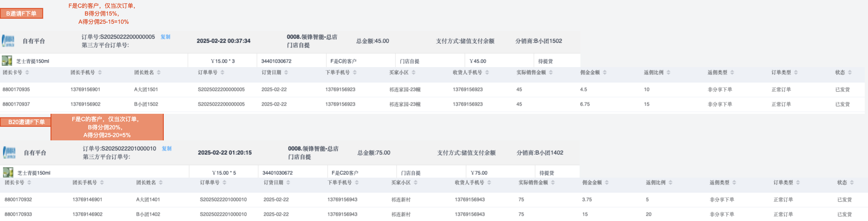
Task: Sort by 订单单号 in order S2025022200000005 table
Action: pyautogui.click(x=223, y=72)
